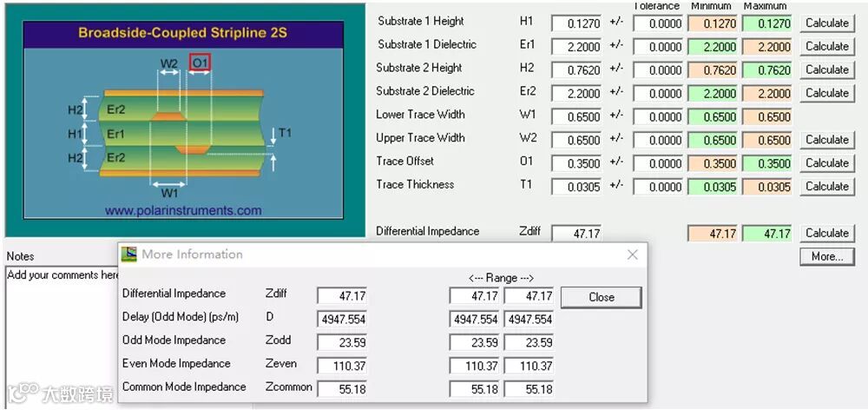Click the Zeven range maximum field
The width and height of the screenshot is (868, 410).
click(x=529, y=367)
